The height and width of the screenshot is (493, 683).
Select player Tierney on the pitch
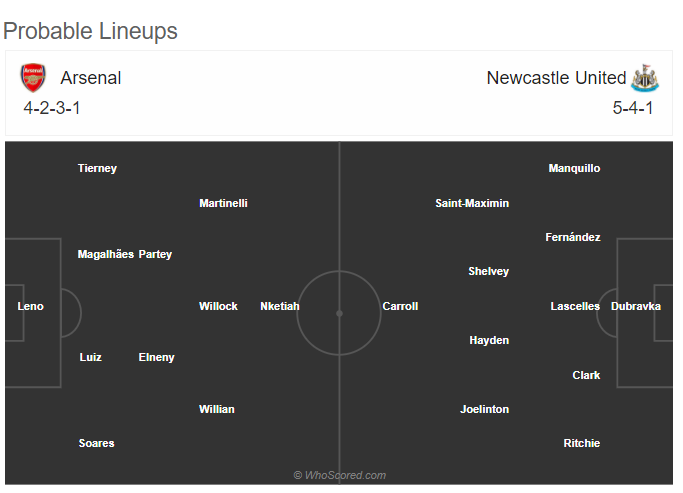point(97,168)
